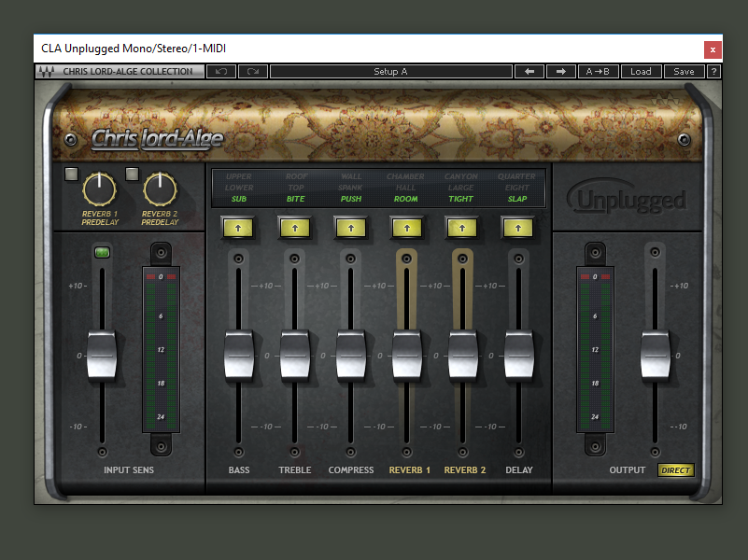Click the Bass fader handle
Viewport: 748px width, 560px height.
[239, 356]
